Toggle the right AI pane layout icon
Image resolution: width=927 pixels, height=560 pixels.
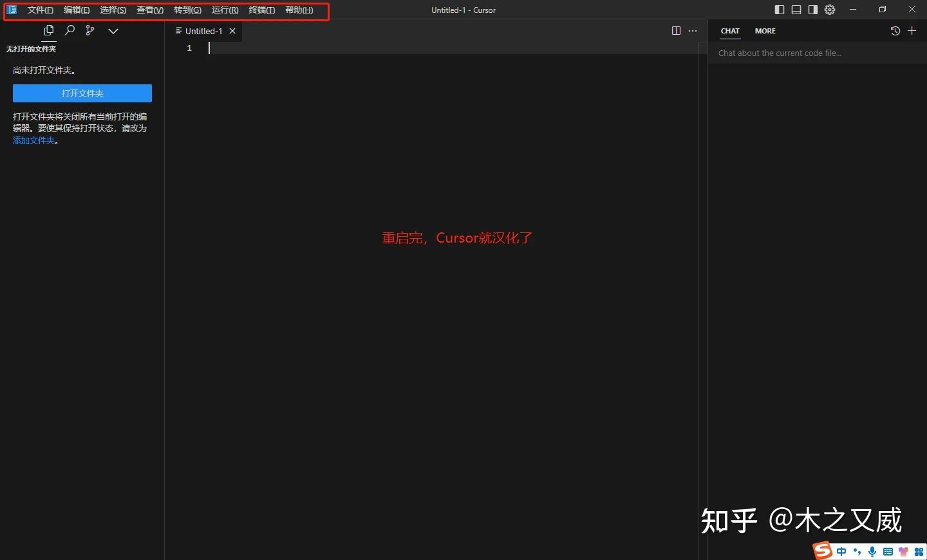pyautogui.click(x=813, y=10)
